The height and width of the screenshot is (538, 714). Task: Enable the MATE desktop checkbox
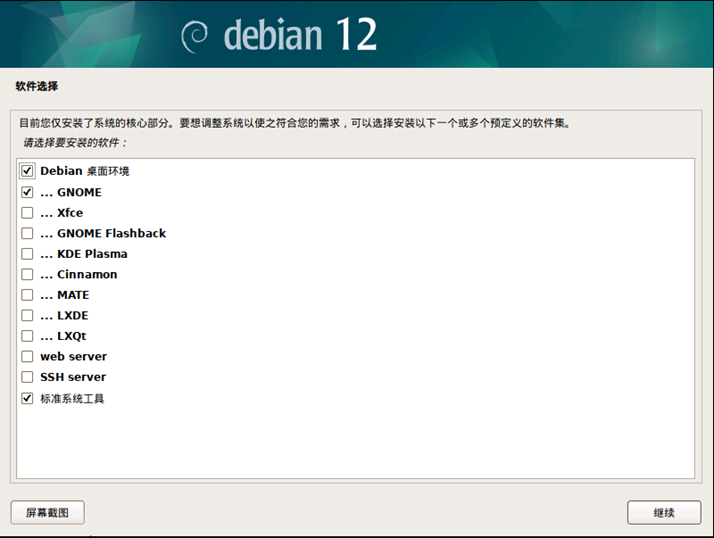pos(27,295)
